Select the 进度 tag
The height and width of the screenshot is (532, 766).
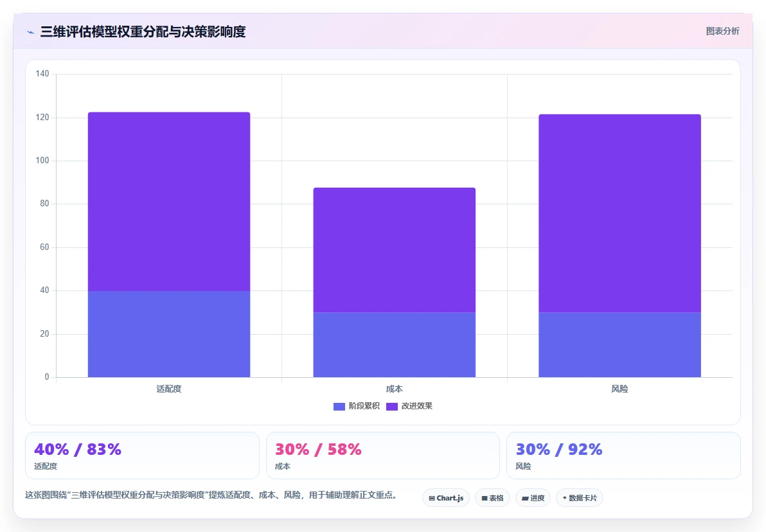(x=533, y=498)
